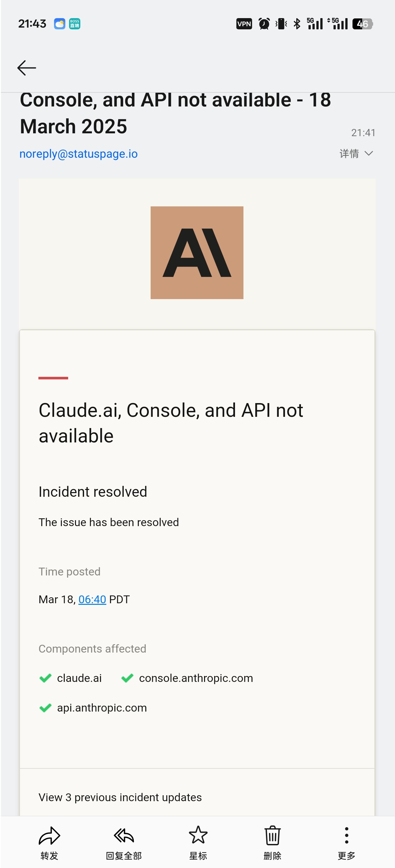
Task: Tap the Bluetooth status icon
Action: pos(297,24)
